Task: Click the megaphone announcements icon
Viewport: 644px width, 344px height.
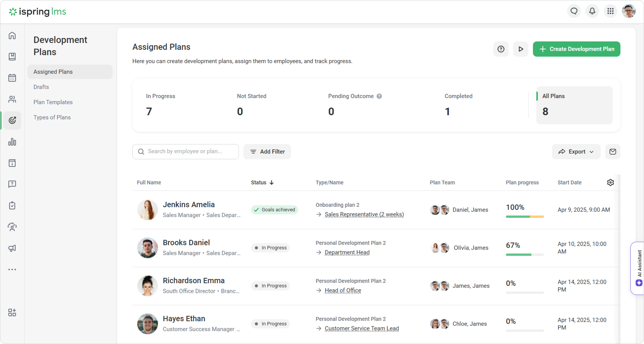Action: pos(12,248)
